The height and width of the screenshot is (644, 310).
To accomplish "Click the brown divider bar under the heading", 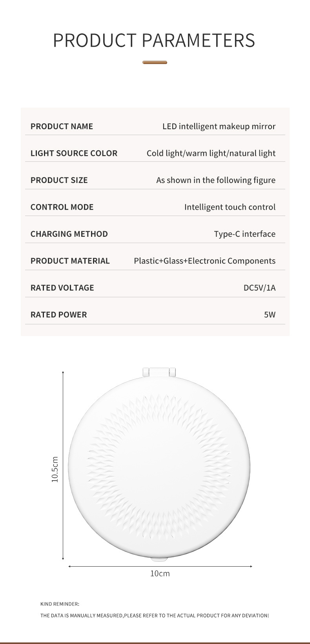I will (155, 62).
